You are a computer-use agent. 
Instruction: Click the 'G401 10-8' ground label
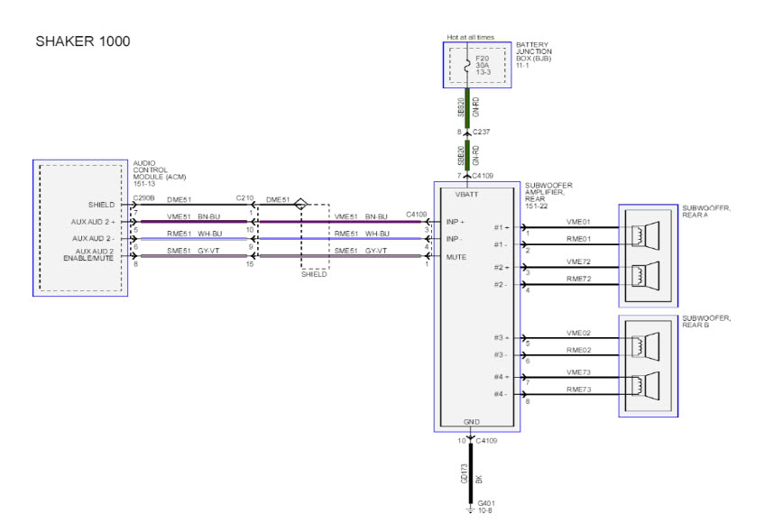(486, 507)
